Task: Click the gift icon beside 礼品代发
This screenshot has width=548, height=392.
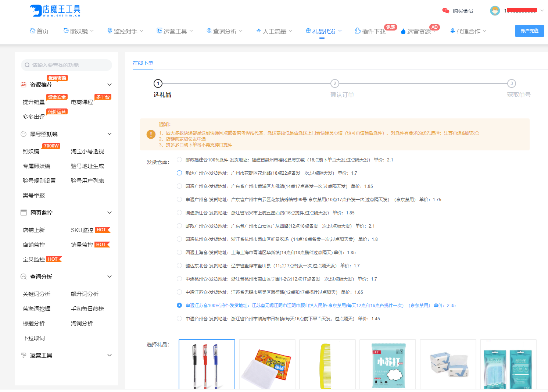Action: pos(308,31)
